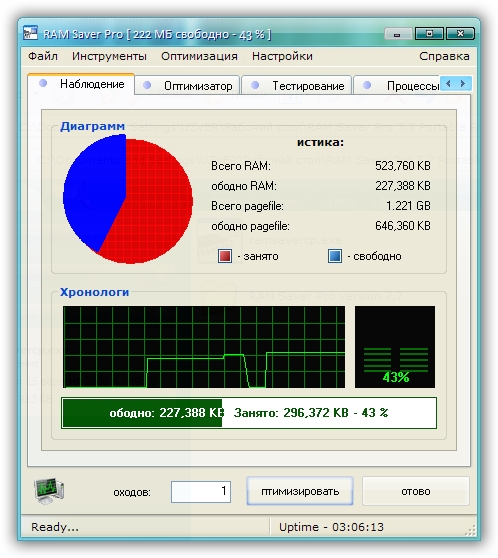Open the Настройки menu

tap(282, 56)
